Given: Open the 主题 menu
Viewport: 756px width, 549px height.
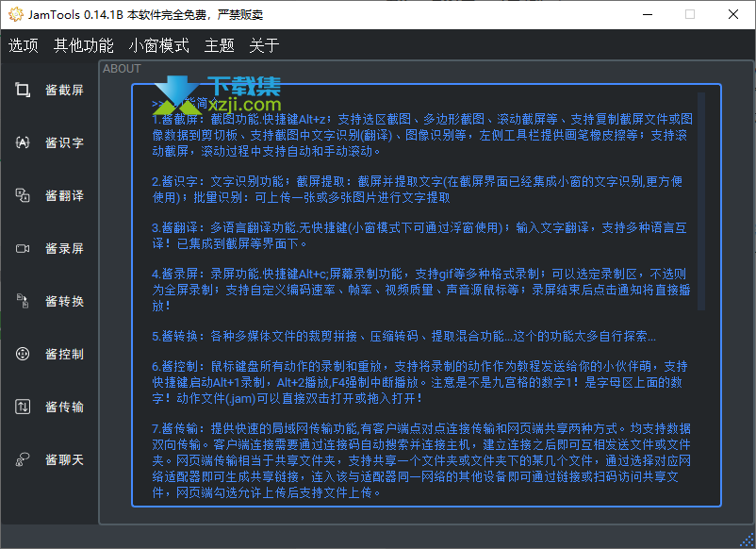Looking at the screenshot, I should pyautogui.click(x=220, y=45).
